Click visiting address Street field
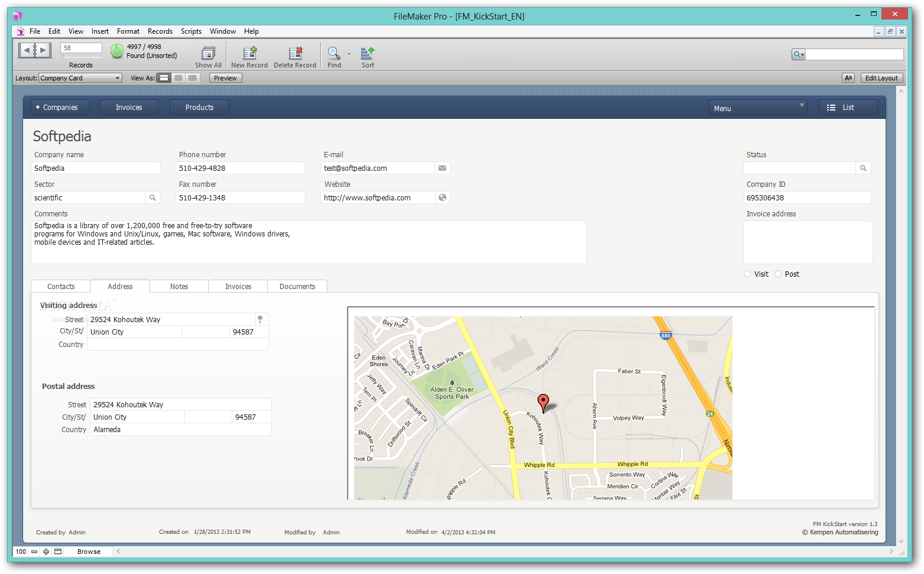 pyautogui.click(x=173, y=319)
